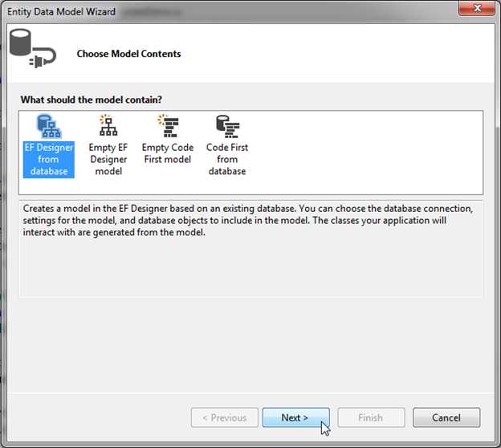This screenshot has width=501, height=448.
Task: Click the "What should the model contain?" label
Action: click(x=92, y=100)
